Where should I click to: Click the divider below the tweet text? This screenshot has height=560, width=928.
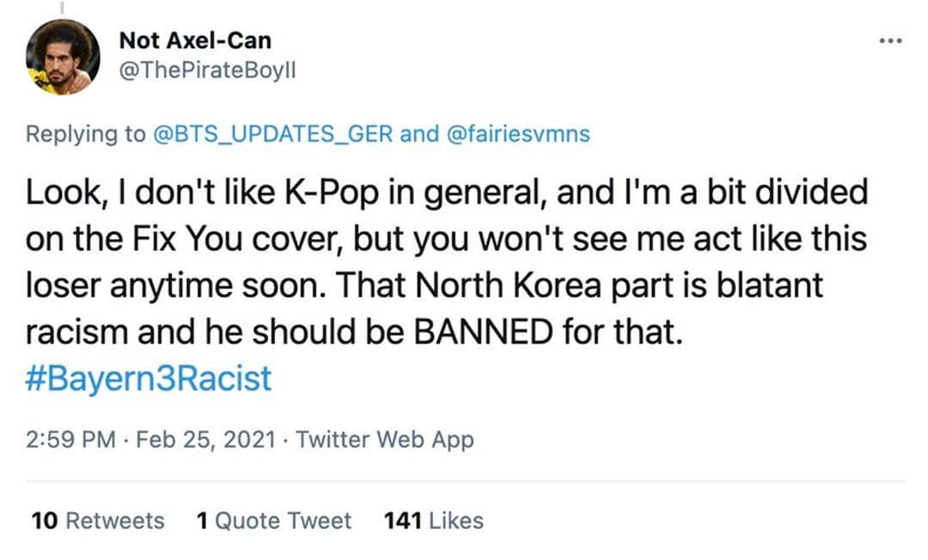[464, 478]
